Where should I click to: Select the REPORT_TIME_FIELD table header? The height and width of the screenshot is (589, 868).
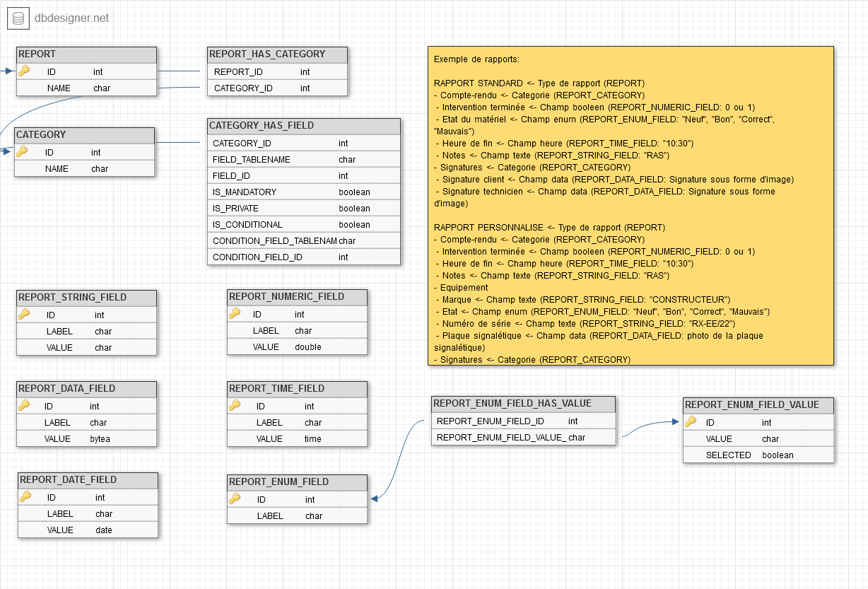pyautogui.click(x=298, y=389)
